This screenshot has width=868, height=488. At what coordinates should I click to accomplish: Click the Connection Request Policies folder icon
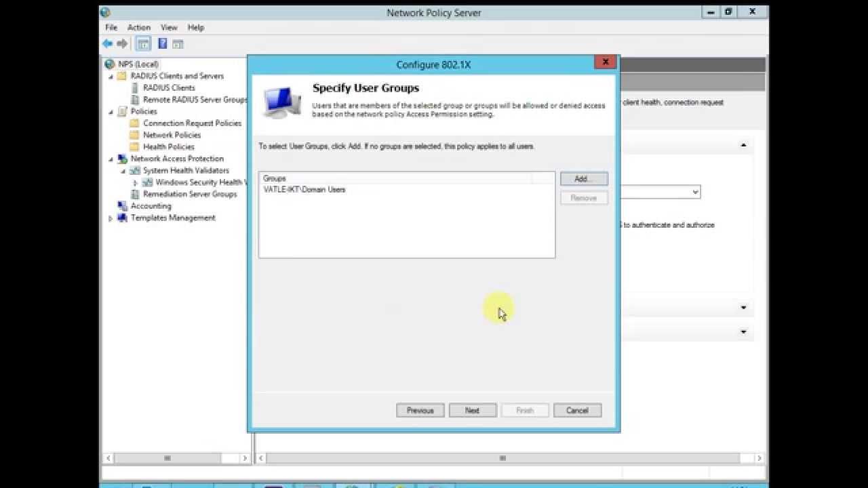tap(134, 123)
